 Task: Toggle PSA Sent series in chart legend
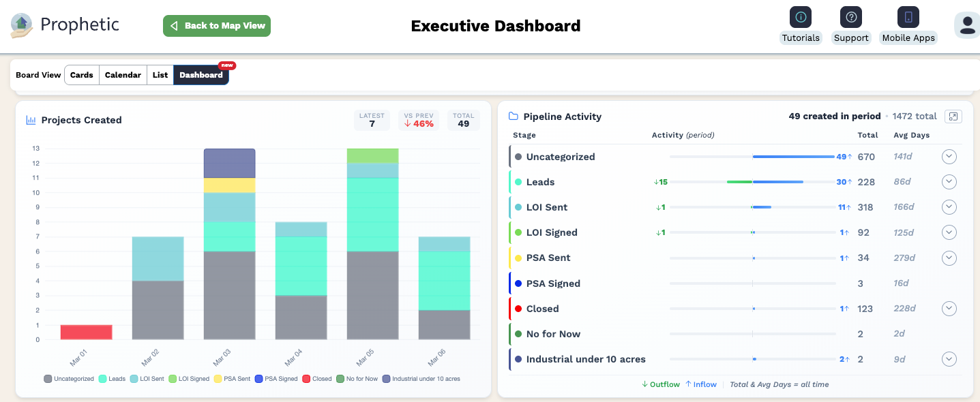coord(232,379)
